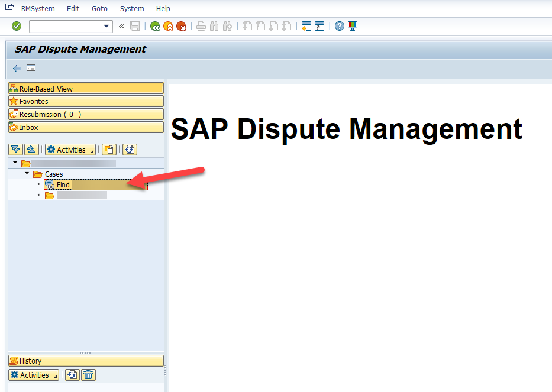Select the Find node under Cases
552x392 pixels.
tap(95, 184)
